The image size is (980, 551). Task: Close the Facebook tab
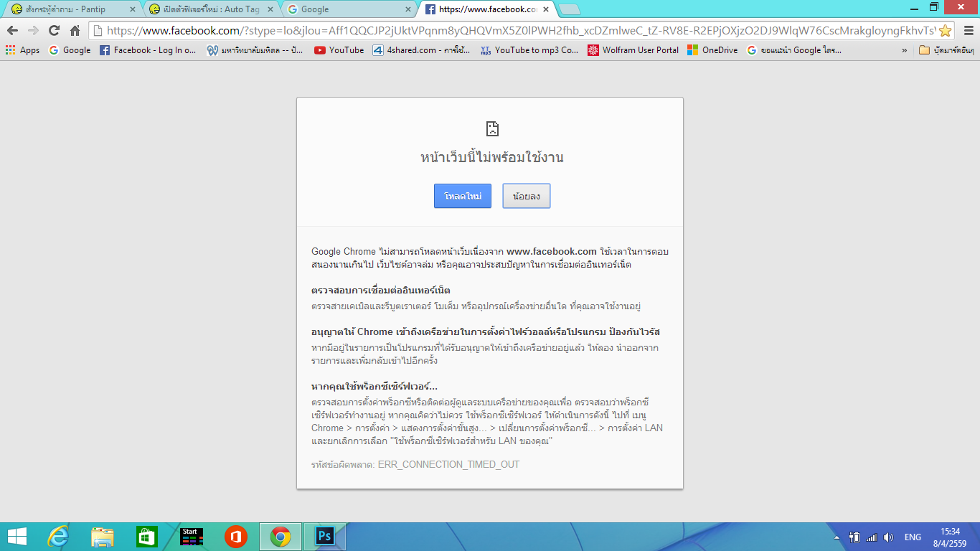coord(545,9)
